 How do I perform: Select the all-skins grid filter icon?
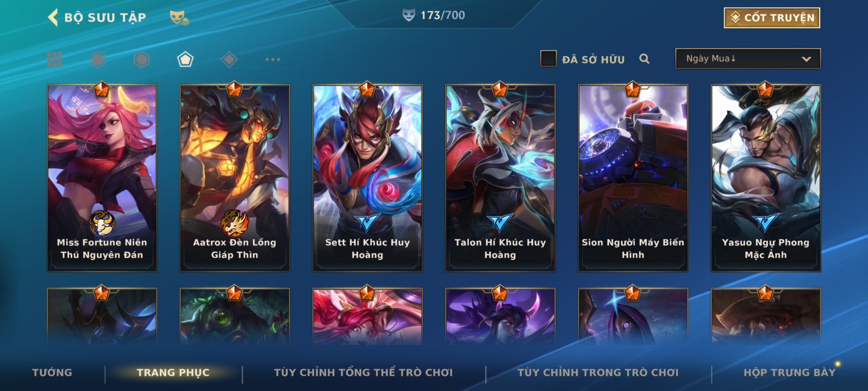coord(54,59)
